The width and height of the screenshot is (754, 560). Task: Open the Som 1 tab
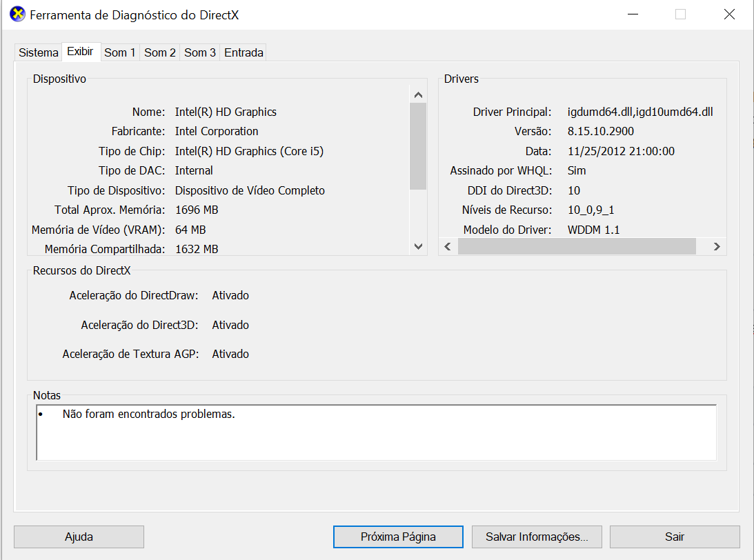pos(120,52)
